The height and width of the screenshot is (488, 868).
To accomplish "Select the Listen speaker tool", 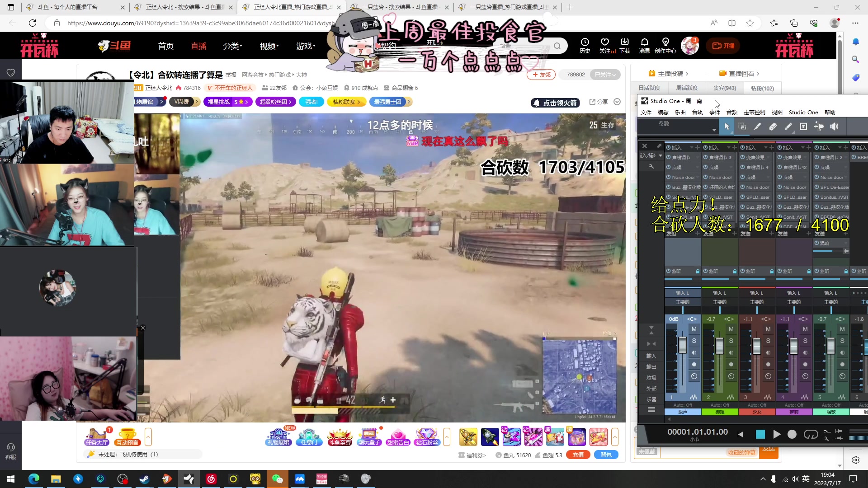I will (x=834, y=127).
